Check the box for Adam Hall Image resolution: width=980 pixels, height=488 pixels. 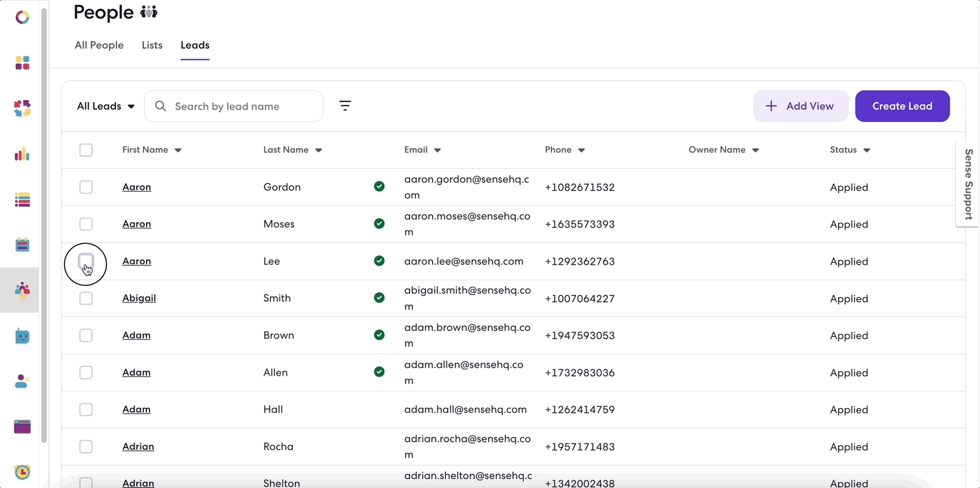[x=85, y=409]
